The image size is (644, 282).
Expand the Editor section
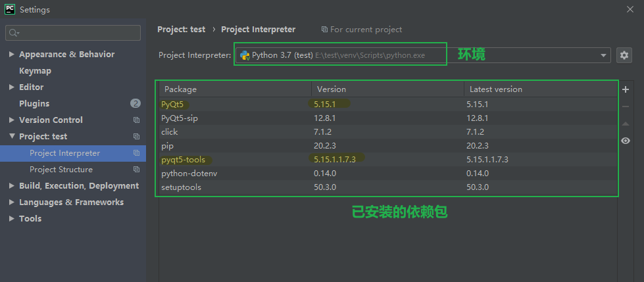coord(11,87)
